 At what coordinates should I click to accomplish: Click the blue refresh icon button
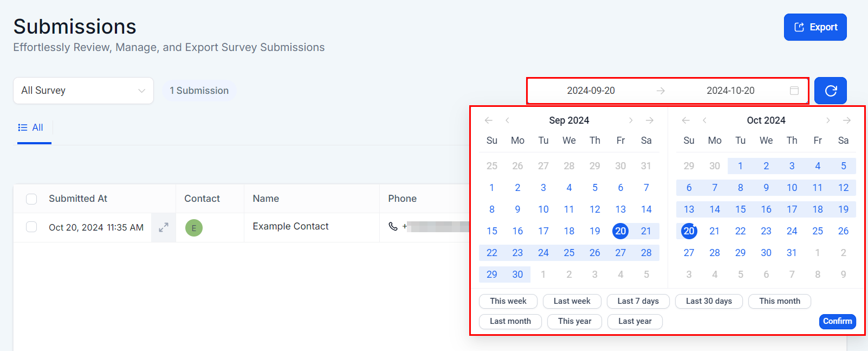pos(830,91)
